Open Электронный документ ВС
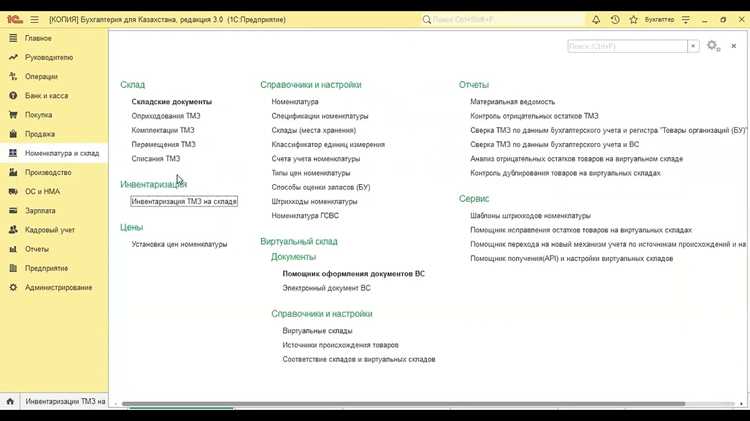Image resolution: width=750 pixels, height=421 pixels. pos(326,288)
